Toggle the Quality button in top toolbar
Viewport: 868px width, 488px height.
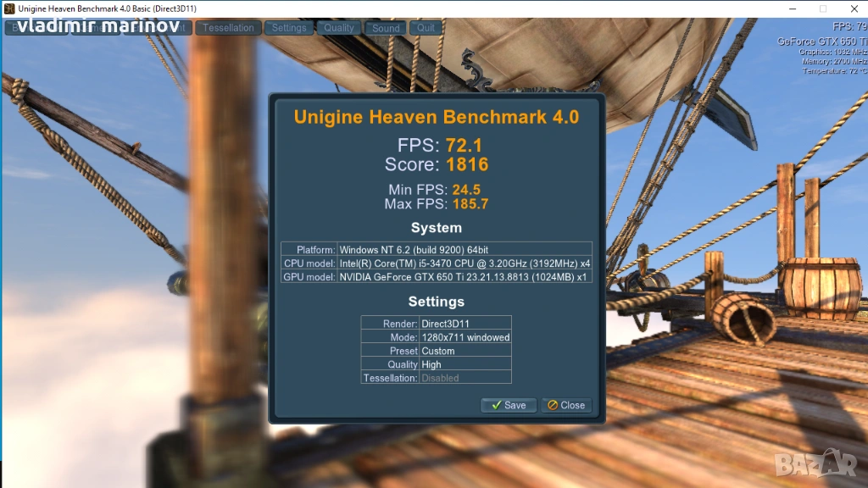click(339, 28)
